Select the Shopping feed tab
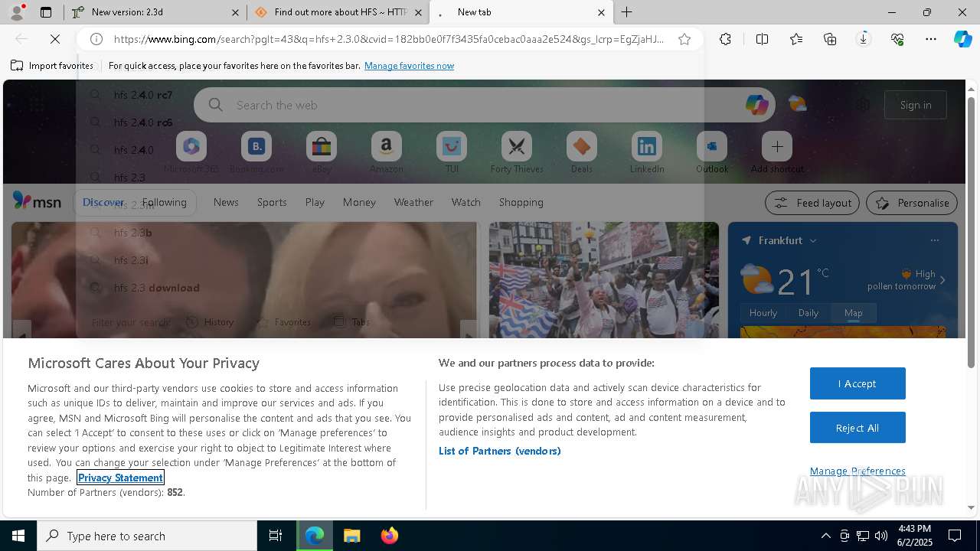The width and height of the screenshot is (980, 551). click(x=521, y=202)
